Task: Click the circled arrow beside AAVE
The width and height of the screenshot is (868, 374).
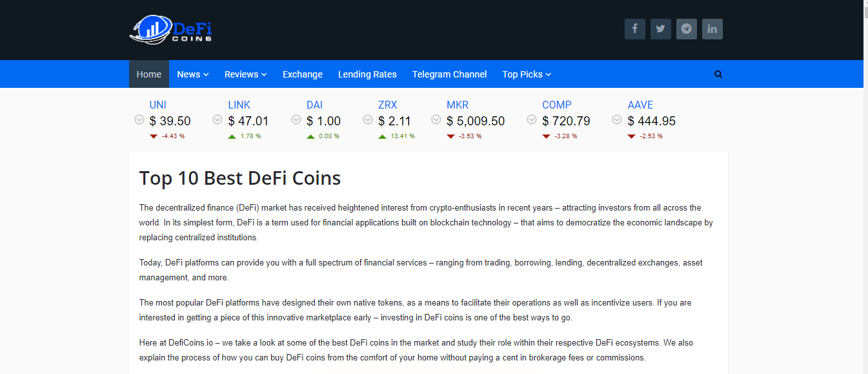Action: click(x=617, y=119)
